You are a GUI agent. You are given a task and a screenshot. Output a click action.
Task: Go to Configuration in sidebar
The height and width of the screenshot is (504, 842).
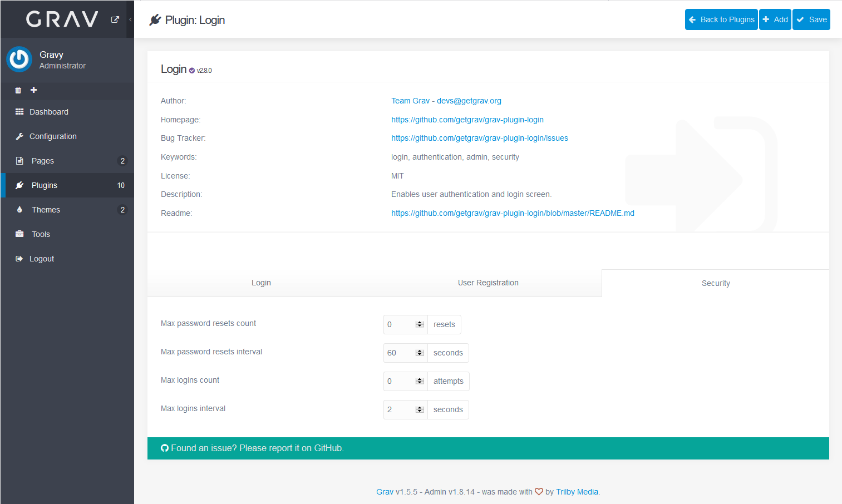pos(53,136)
